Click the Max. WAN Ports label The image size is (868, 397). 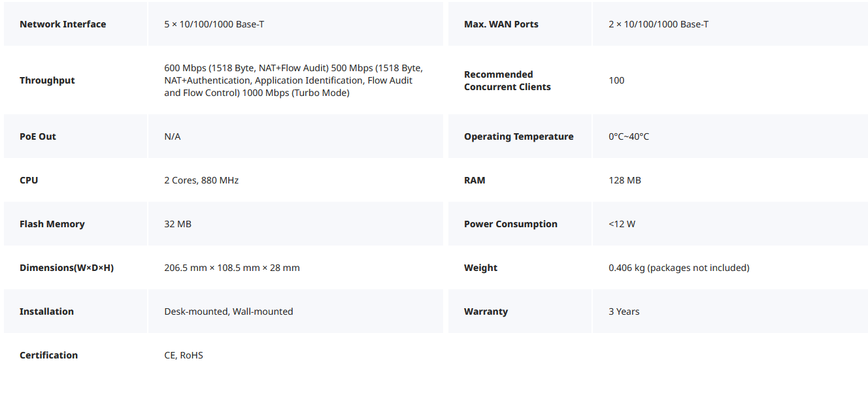tap(501, 24)
